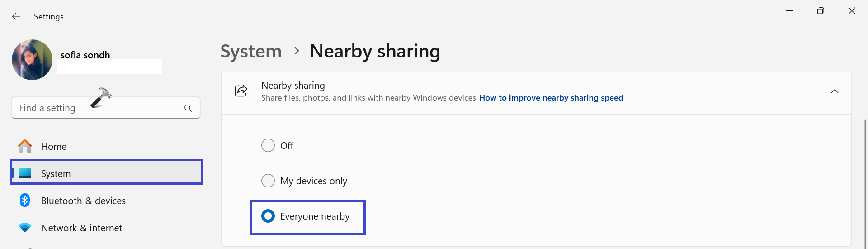Click the search magnifier icon

(x=188, y=108)
